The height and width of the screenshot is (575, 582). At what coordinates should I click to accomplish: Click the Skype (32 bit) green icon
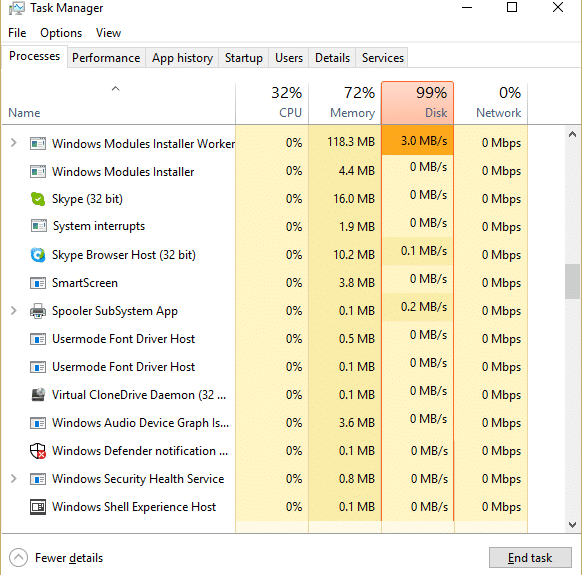point(38,199)
